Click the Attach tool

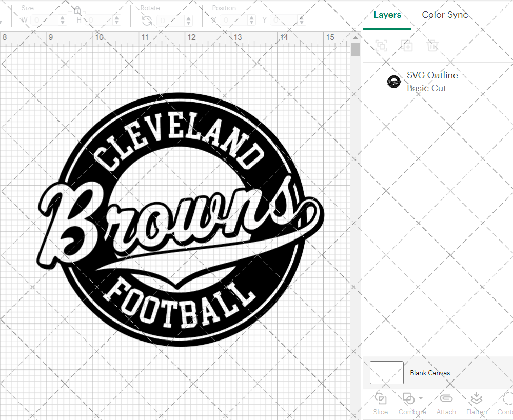pyautogui.click(x=446, y=404)
